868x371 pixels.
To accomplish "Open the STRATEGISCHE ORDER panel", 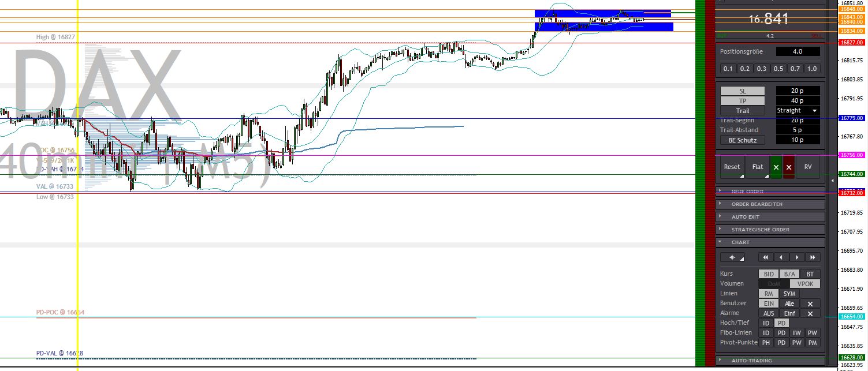I will click(770, 229).
